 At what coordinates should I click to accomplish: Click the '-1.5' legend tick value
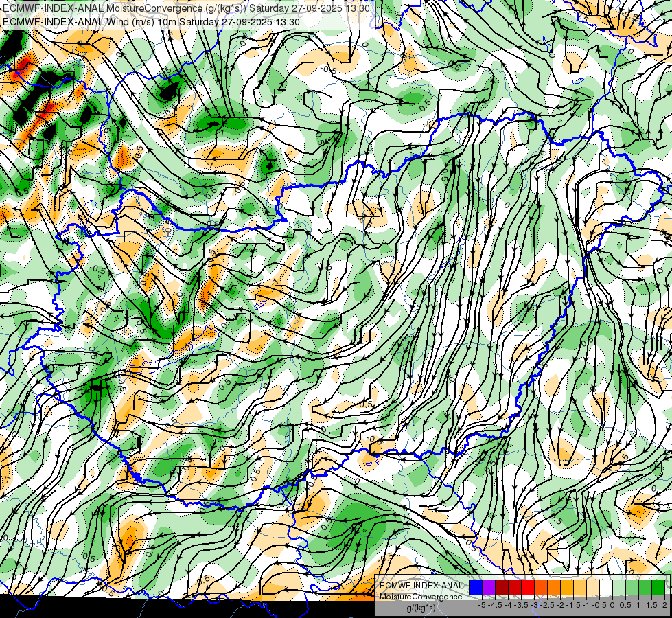[573, 605]
